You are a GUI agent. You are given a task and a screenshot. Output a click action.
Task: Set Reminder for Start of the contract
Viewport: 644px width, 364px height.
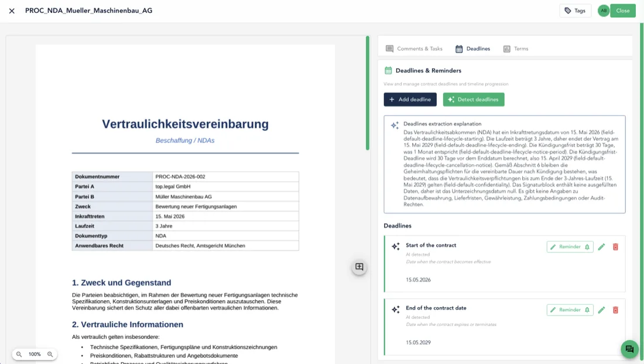pyautogui.click(x=570, y=247)
